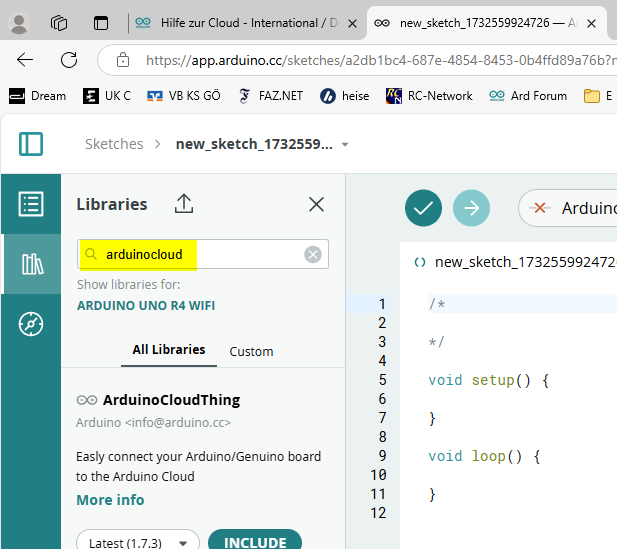Select the Libraries sidebar icon
The image size is (617, 549).
click(x=31, y=264)
